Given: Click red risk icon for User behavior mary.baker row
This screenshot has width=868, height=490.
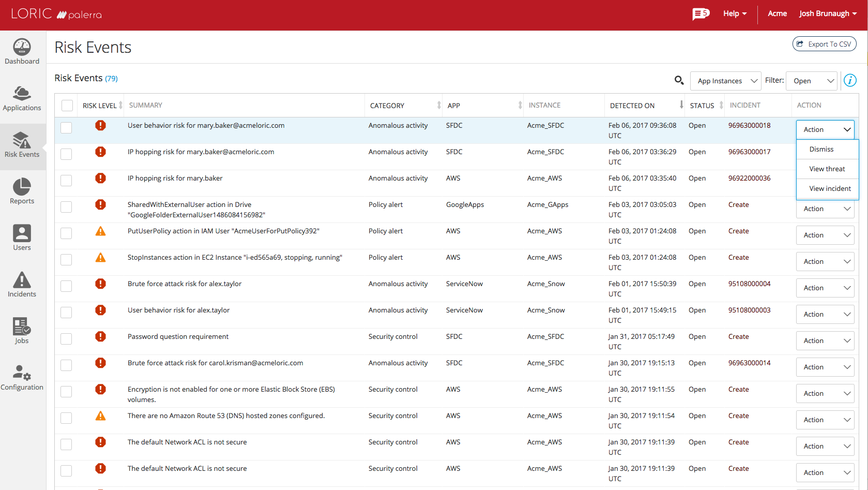Looking at the screenshot, I should tap(100, 125).
